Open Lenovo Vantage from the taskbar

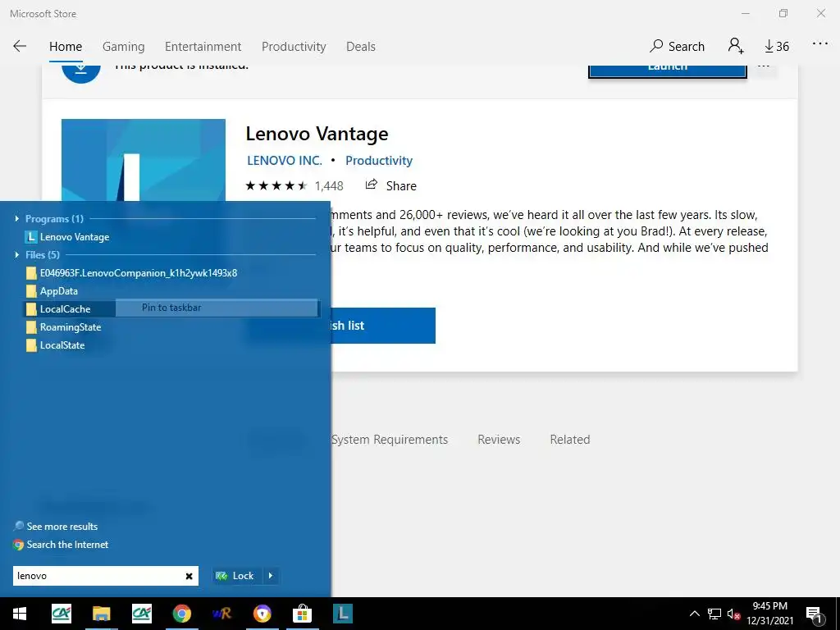(342, 614)
